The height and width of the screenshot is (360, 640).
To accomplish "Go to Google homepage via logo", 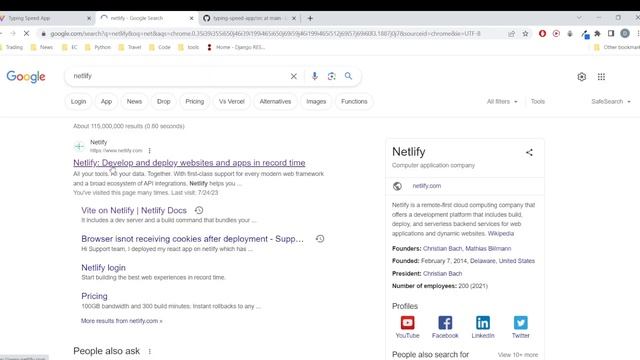I will [x=26, y=77].
